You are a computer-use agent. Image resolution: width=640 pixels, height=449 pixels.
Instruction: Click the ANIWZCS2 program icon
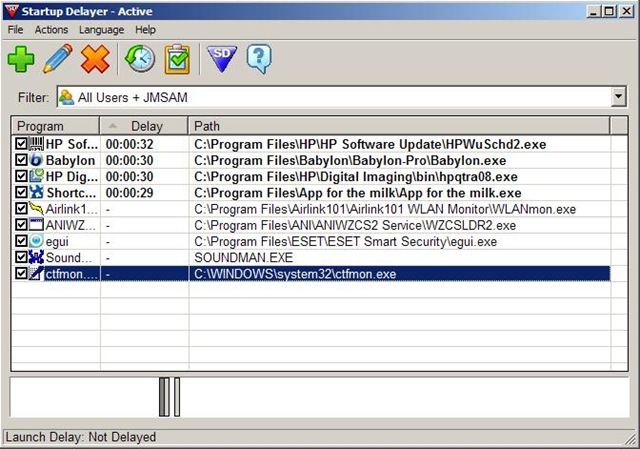(36, 225)
